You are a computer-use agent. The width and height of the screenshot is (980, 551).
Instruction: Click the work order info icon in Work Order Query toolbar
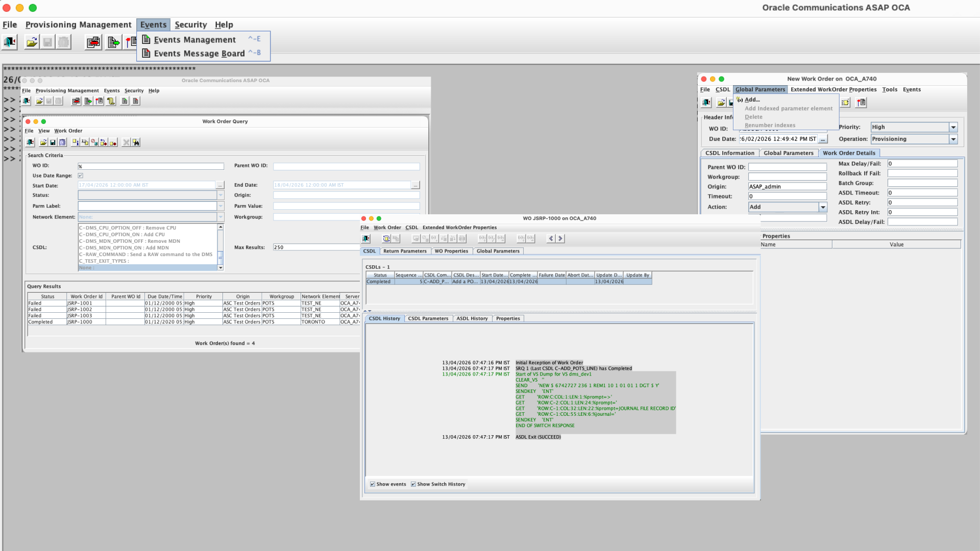76,142
